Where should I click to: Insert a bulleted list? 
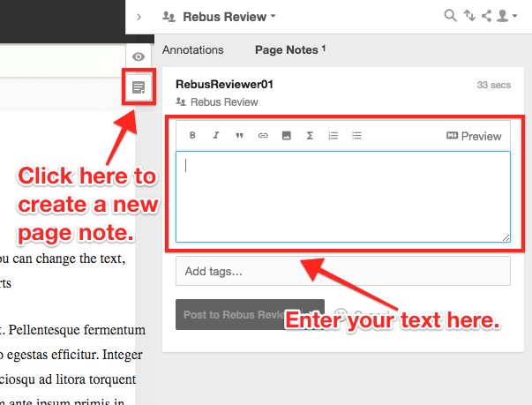[356, 136]
